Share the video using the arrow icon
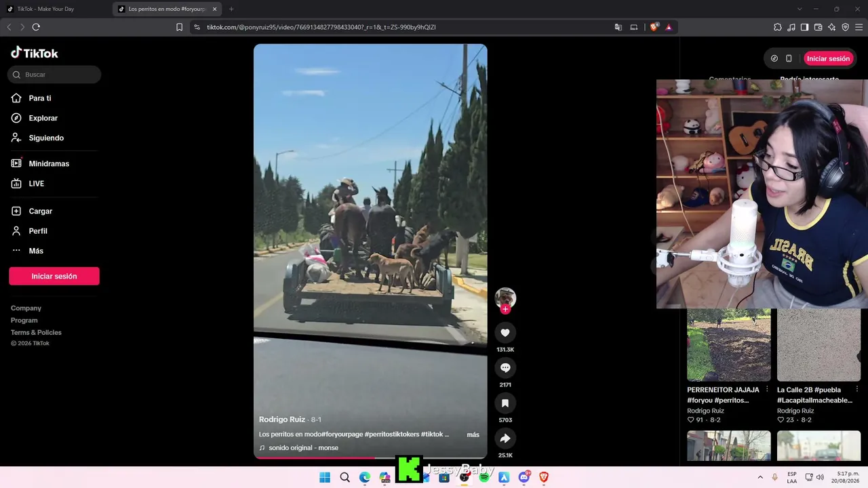The image size is (868, 488). (x=505, y=439)
